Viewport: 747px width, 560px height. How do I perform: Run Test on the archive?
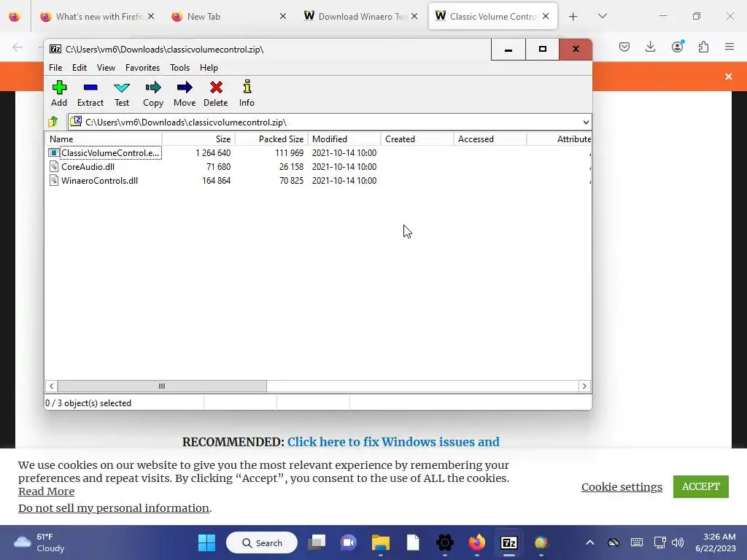[x=122, y=93]
